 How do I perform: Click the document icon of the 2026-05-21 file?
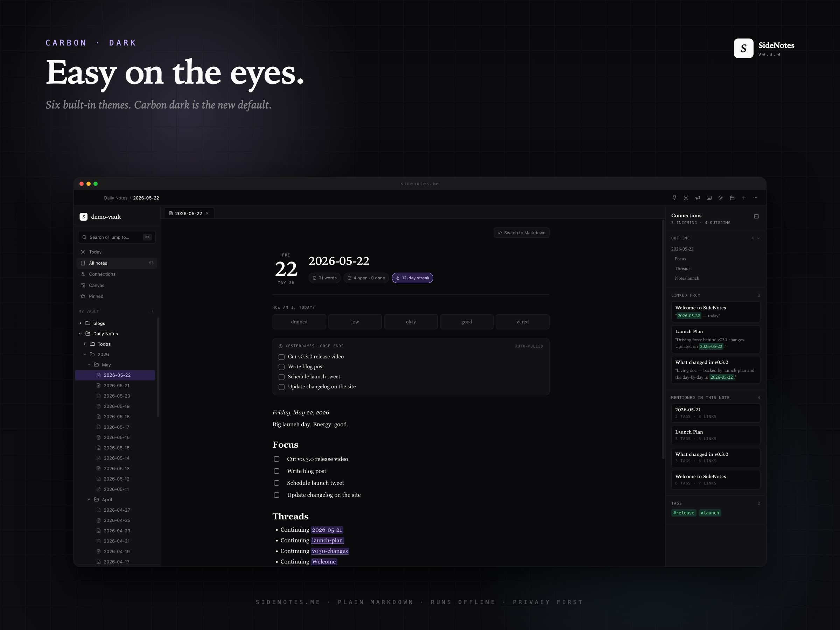tap(99, 385)
